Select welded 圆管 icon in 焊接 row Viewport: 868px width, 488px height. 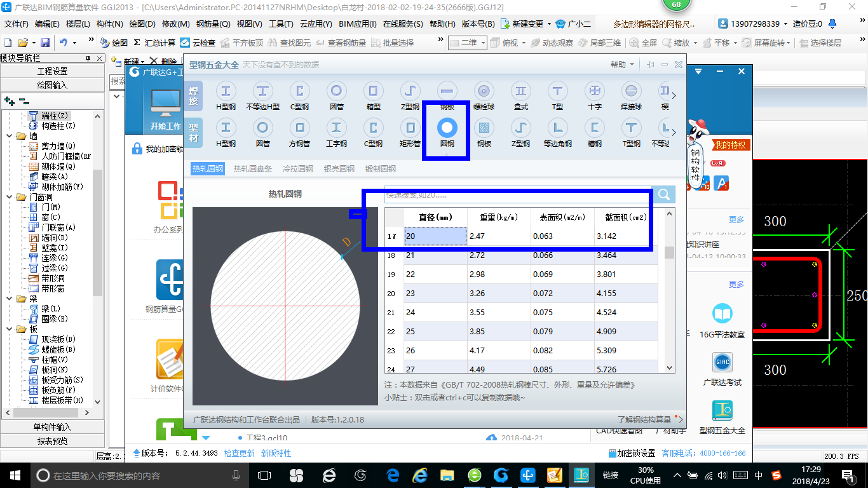tap(336, 96)
